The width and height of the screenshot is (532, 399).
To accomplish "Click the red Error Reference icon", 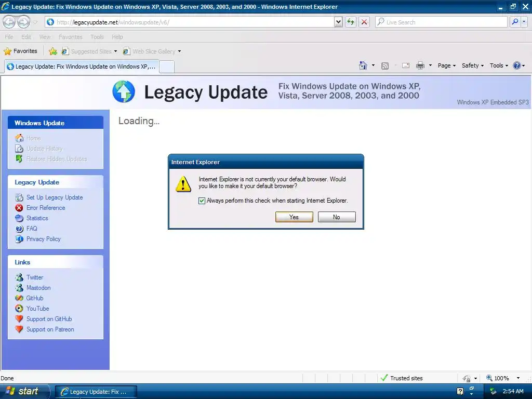I will click(x=19, y=208).
